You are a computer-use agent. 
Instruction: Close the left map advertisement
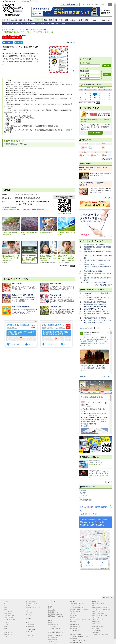pyautogui.click(x=37, y=321)
